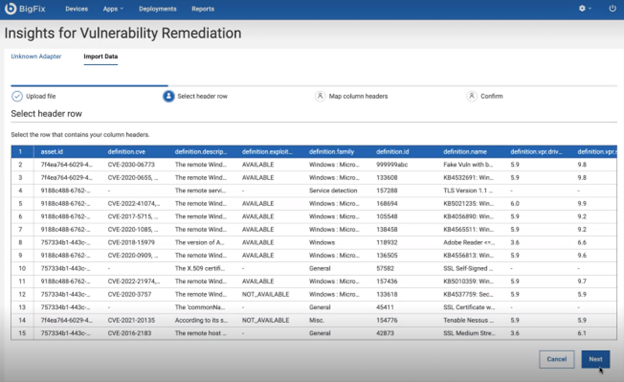Click the Next button

coord(595,359)
